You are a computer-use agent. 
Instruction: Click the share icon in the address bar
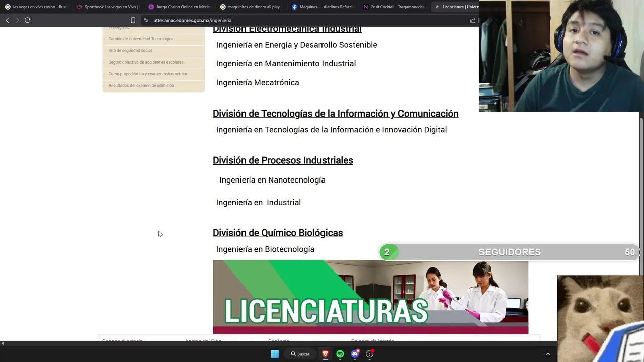coord(472,20)
